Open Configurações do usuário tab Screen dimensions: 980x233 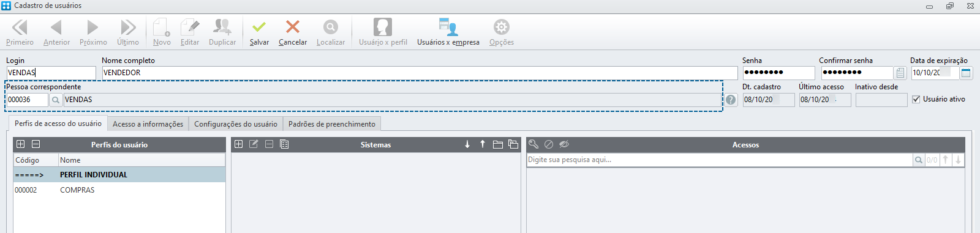236,124
